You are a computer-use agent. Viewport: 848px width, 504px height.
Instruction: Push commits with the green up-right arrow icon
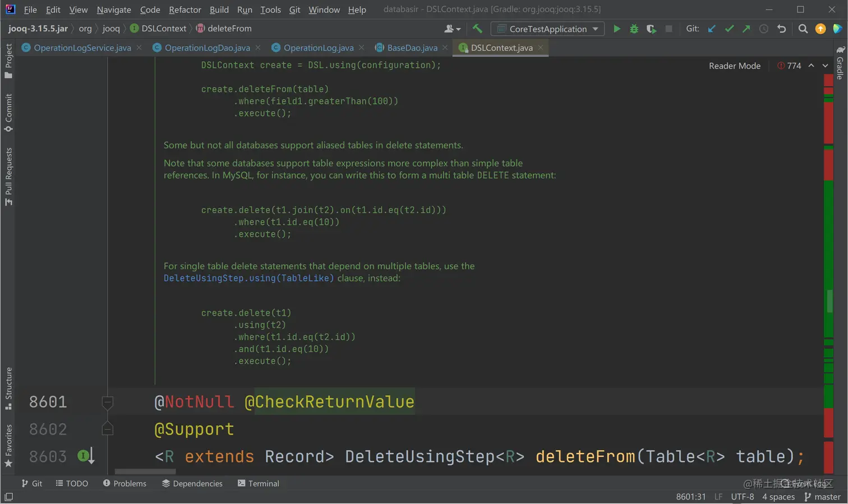pyautogui.click(x=746, y=29)
